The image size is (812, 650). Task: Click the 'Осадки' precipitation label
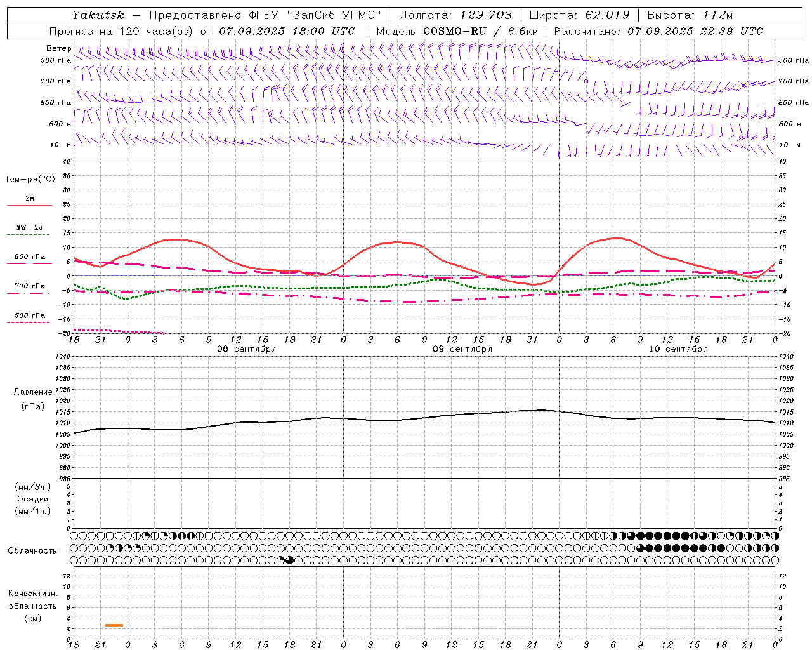[x=33, y=499]
